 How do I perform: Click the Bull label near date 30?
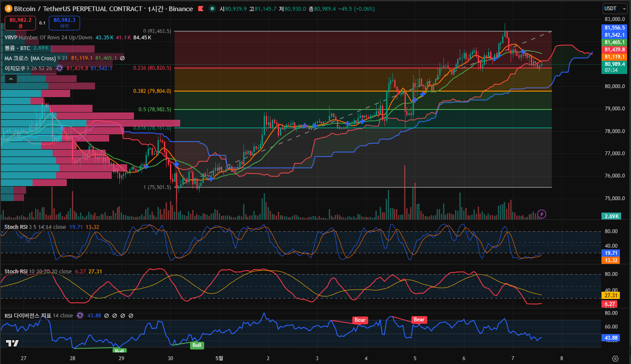click(x=196, y=345)
